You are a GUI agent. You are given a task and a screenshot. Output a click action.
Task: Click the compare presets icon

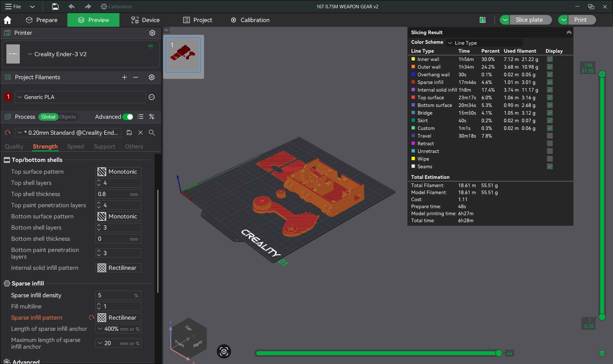click(152, 117)
